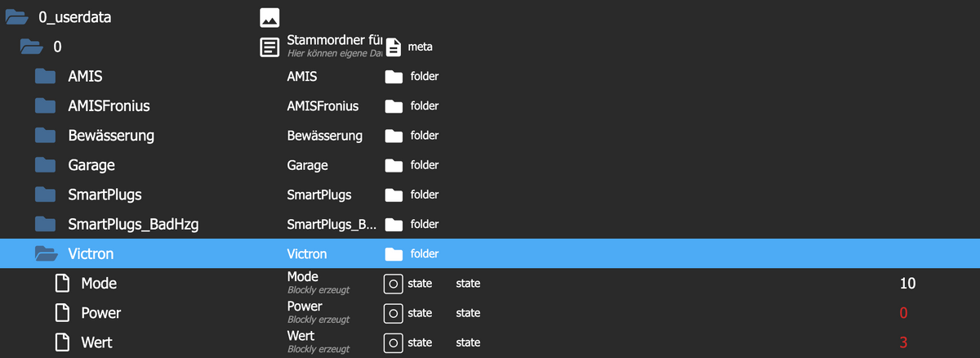This screenshot has height=358, width=980.
Task: Select the SmartPlugs_BadHzg folder
Action: 134,224
